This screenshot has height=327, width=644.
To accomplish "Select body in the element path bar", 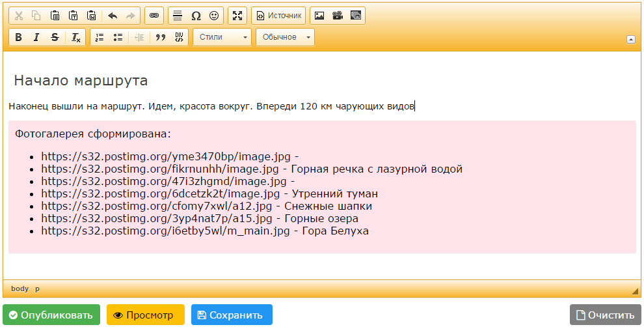I will tap(20, 289).
